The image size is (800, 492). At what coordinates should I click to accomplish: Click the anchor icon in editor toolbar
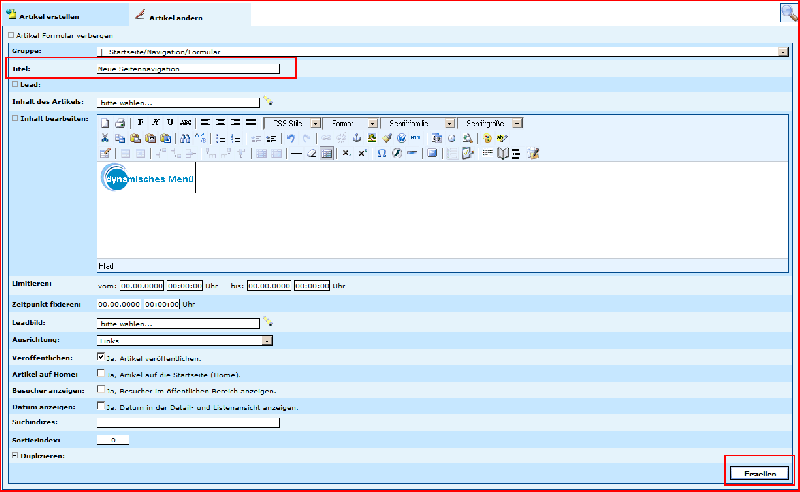click(356, 138)
